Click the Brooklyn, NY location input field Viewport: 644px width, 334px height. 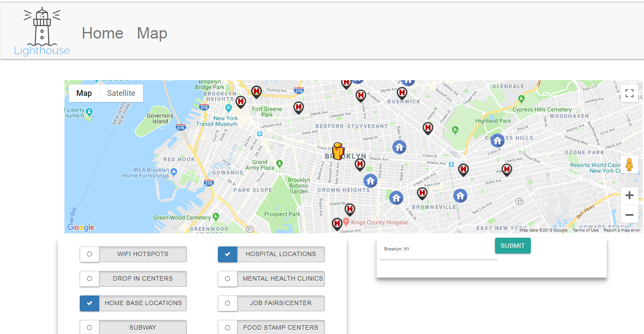[438, 250]
